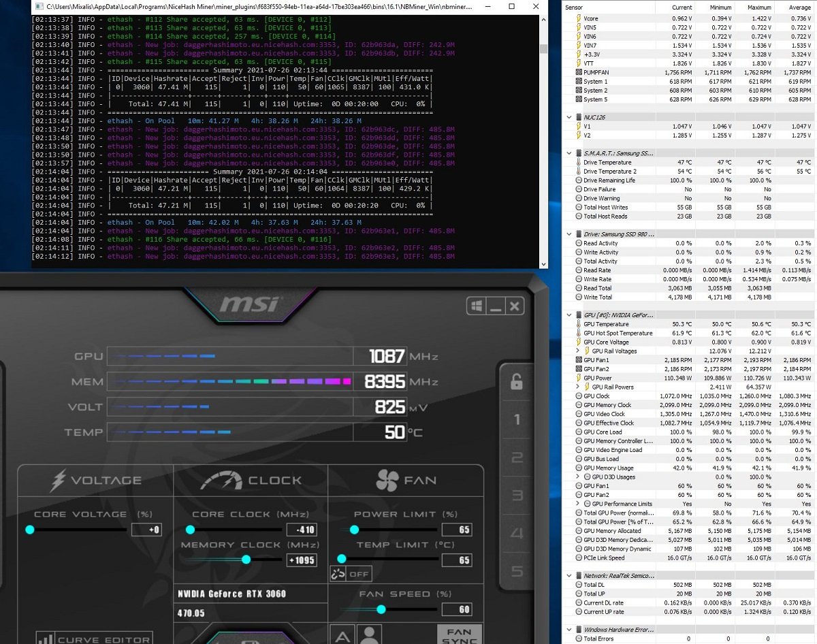Expand the GPU Rail Powers row
The width and height of the screenshot is (817, 644).
(578, 387)
